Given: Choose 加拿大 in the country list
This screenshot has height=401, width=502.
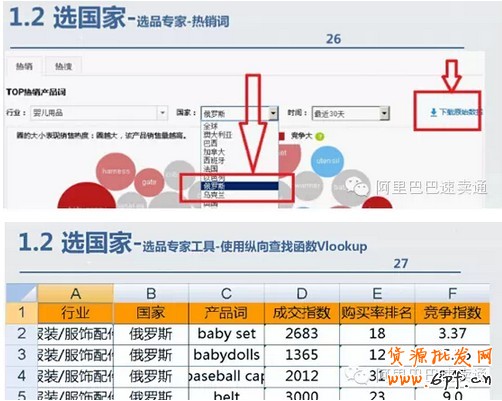Looking at the screenshot, I should pos(214,152).
